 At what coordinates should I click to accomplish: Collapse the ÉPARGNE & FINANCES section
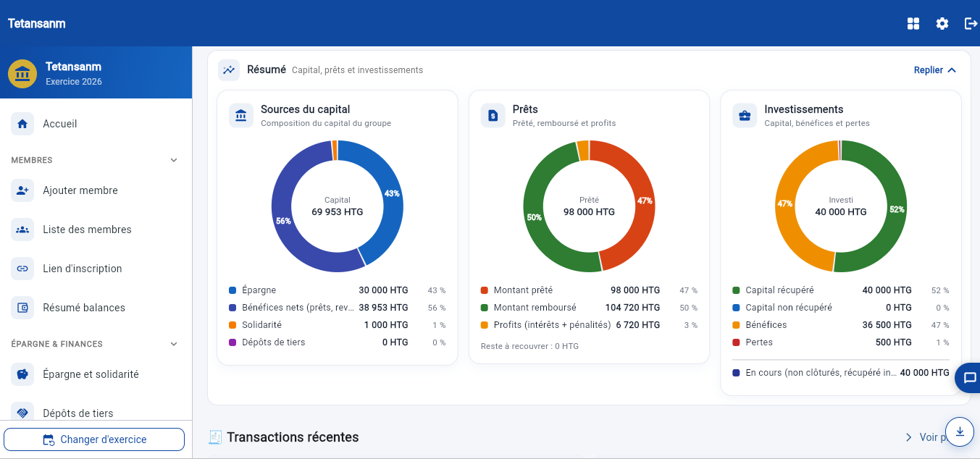pyautogui.click(x=174, y=344)
